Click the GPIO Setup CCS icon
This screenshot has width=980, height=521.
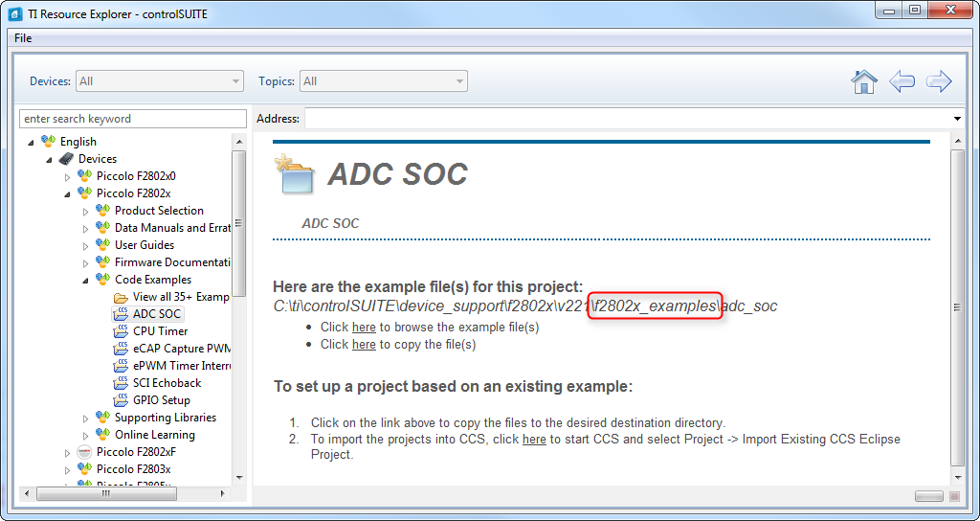pyautogui.click(x=121, y=399)
